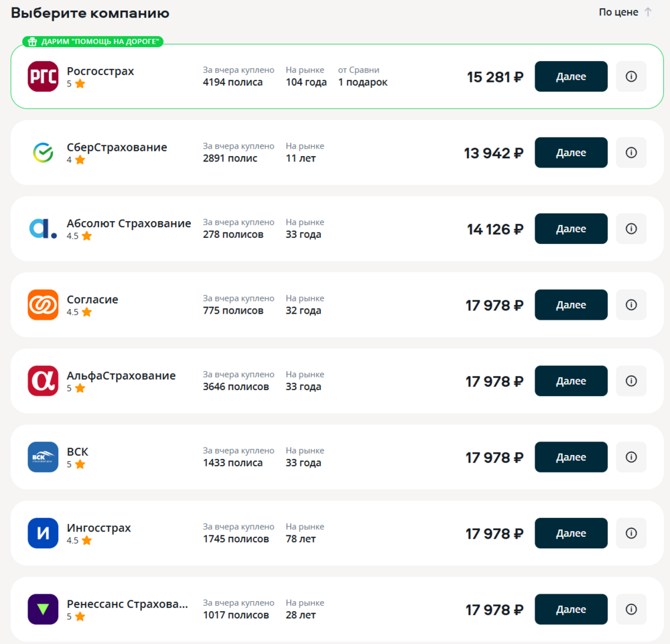The height and width of the screenshot is (644, 670).
Task: Select ВСК via Далее button
Action: pos(571,457)
